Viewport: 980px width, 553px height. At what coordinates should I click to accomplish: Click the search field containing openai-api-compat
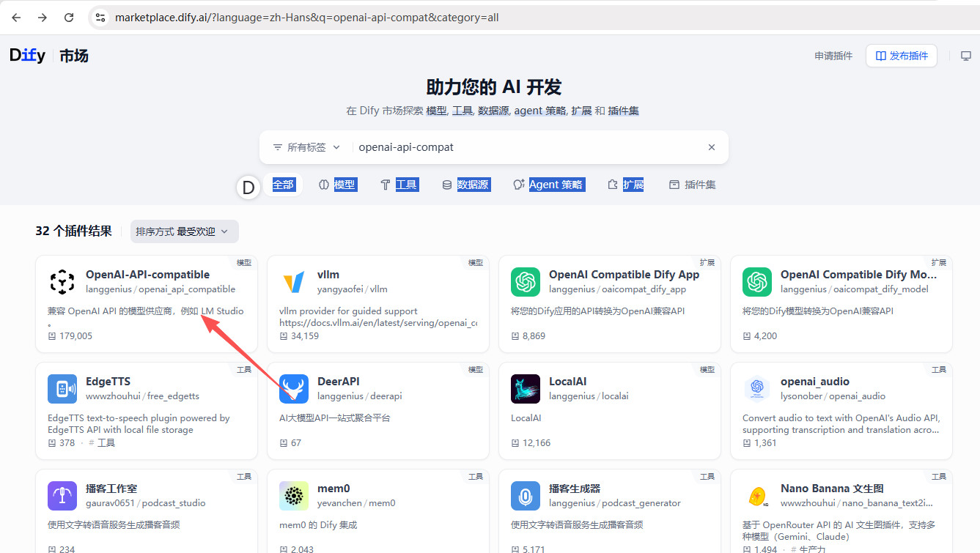pyautogui.click(x=528, y=147)
